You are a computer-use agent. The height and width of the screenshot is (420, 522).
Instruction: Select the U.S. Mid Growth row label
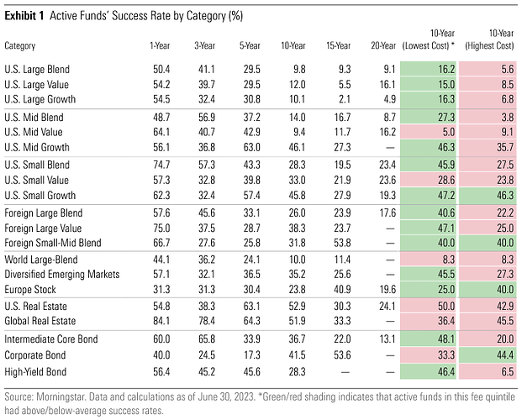click(x=37, y=147)
